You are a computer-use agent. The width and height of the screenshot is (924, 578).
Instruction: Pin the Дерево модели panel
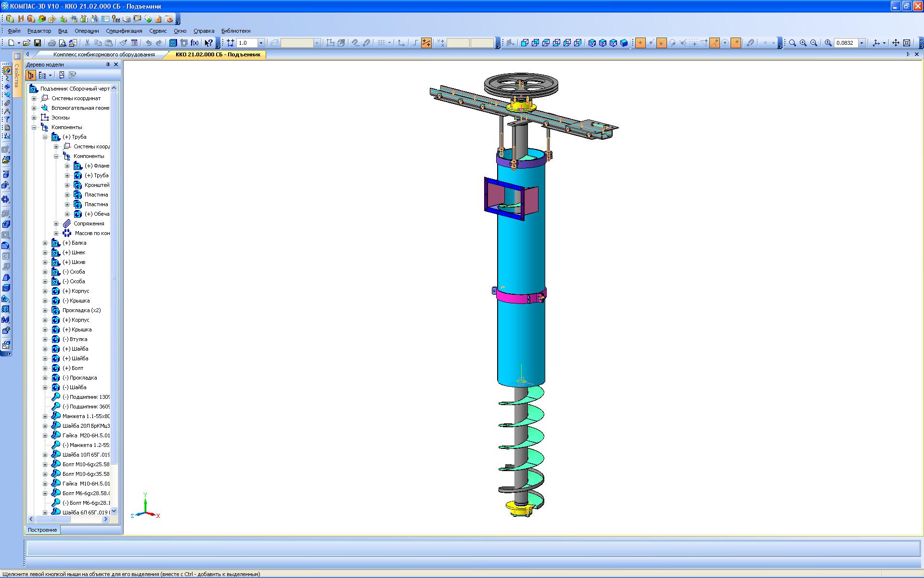pyautogui.click(x=108, y=65)
